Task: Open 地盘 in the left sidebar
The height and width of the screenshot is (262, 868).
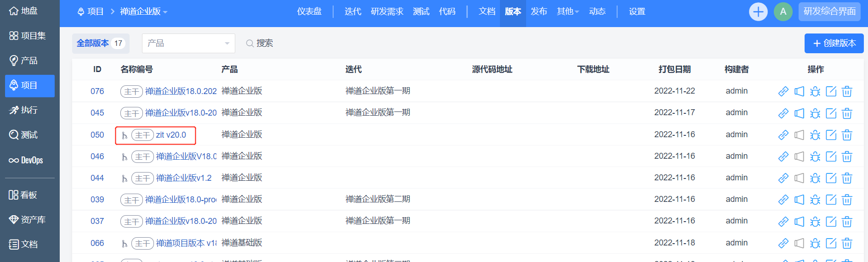Action: [23, 11]
